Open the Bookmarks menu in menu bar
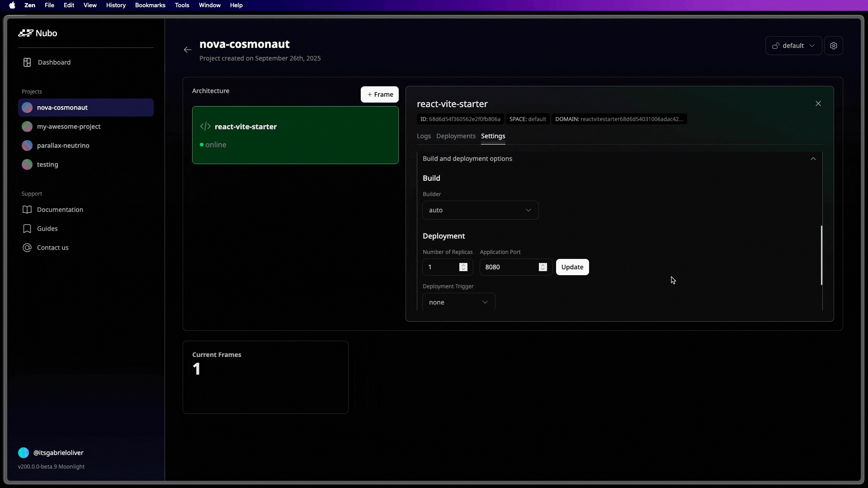 (x=150, y=5)
